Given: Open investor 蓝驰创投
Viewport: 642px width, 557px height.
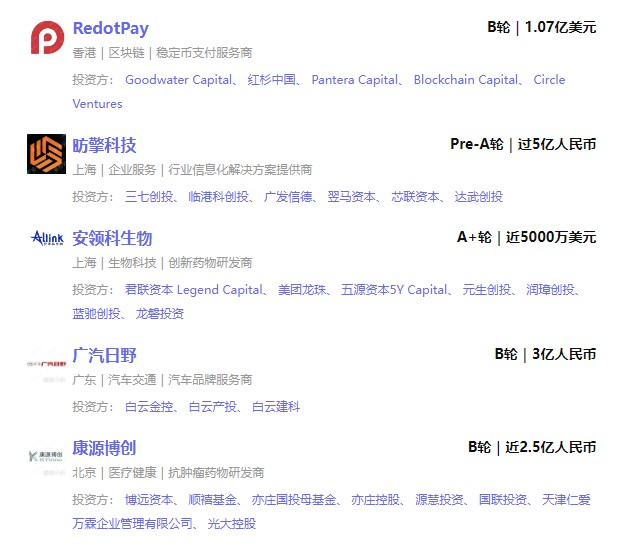Looking at the screenshot, I should point(97,314).
